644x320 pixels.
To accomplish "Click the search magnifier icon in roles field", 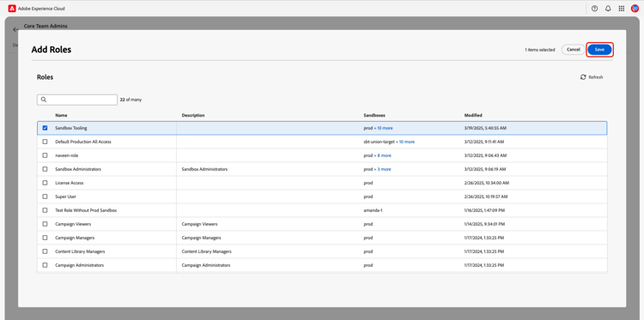I will [x=44, y=100].
